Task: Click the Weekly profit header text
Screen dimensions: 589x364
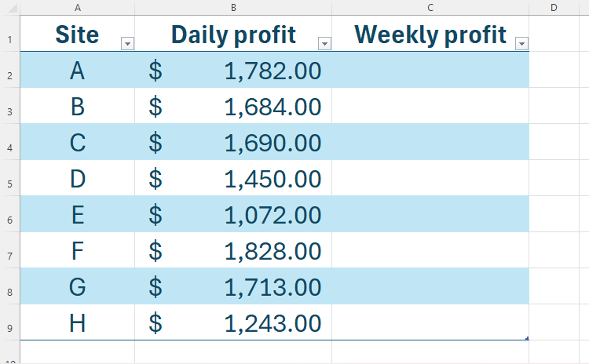Action: [430, 35]
